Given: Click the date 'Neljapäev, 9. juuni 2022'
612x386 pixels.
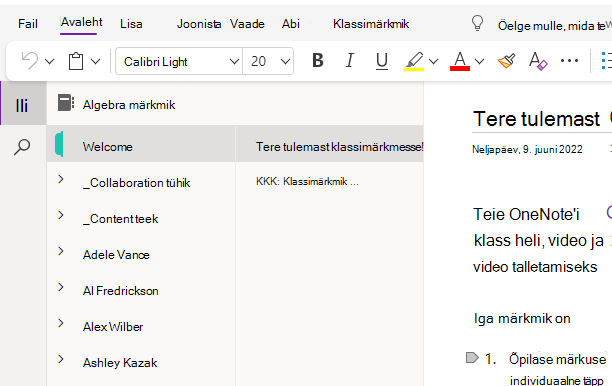Looking at the screenshot, I should tap(527, 149).
